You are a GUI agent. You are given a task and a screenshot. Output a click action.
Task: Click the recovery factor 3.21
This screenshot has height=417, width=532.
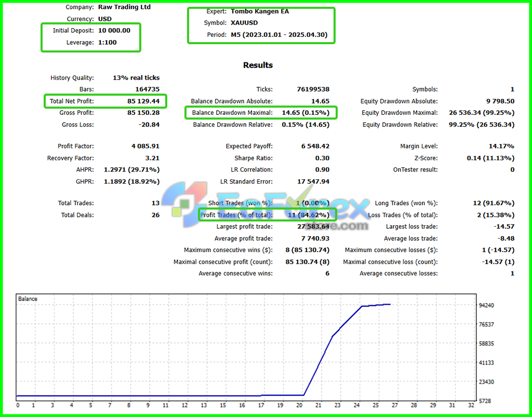153,158
